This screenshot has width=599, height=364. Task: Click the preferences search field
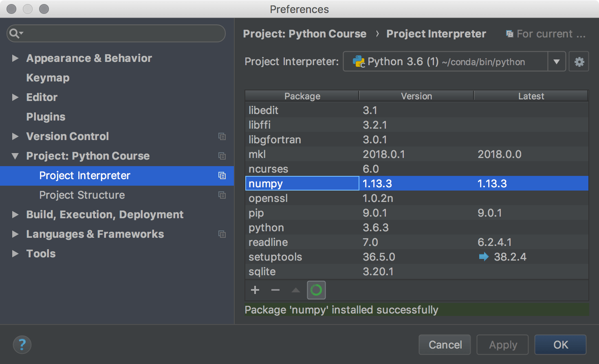(116, 33)
